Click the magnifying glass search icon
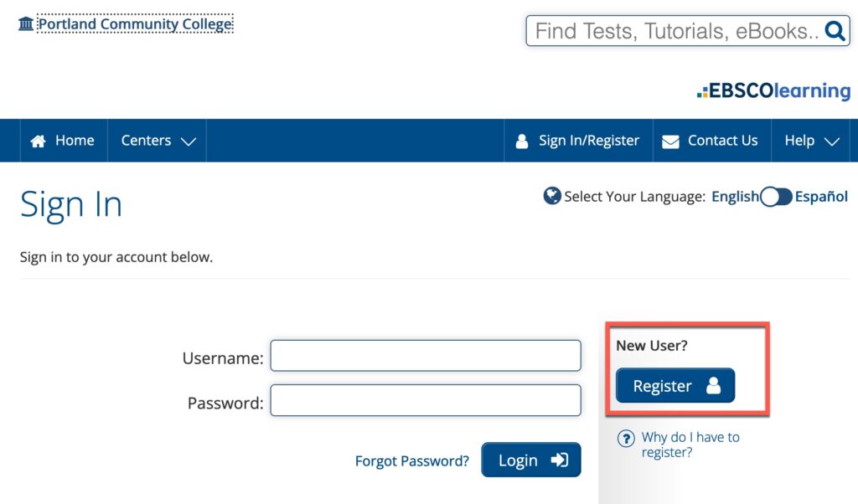 (x=835, y=31)
